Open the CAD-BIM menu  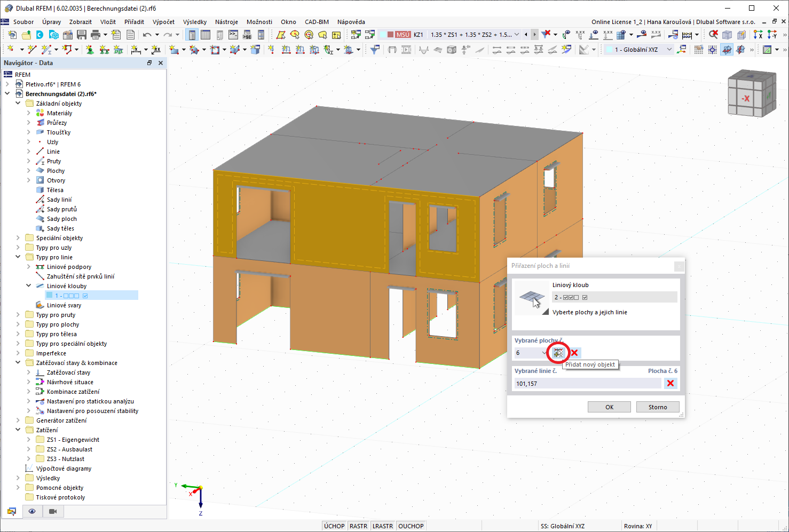click(317, 22)
